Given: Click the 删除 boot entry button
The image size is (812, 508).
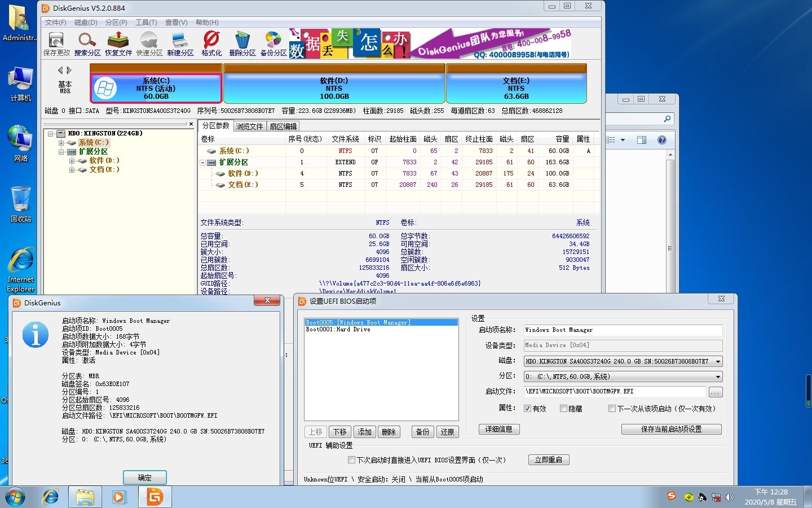Looking at the screenshot, I should 389,432.
